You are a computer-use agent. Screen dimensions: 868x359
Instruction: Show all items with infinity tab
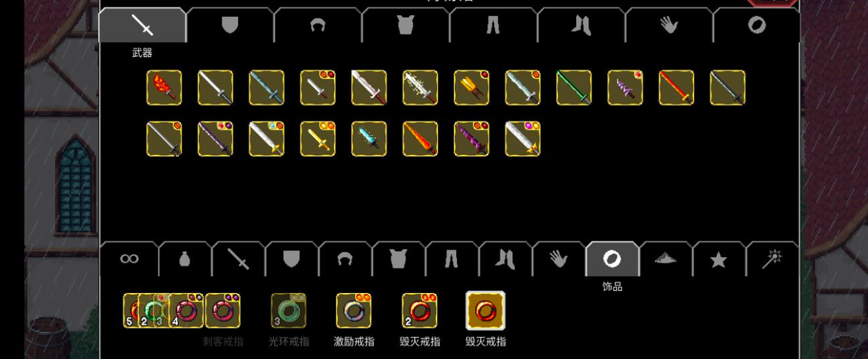coord(129,259)
